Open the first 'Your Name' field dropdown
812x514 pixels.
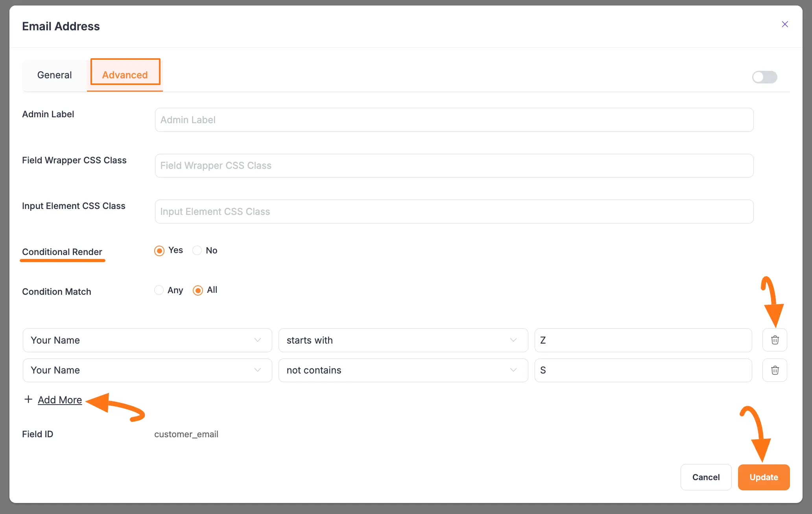coord(147,340)
